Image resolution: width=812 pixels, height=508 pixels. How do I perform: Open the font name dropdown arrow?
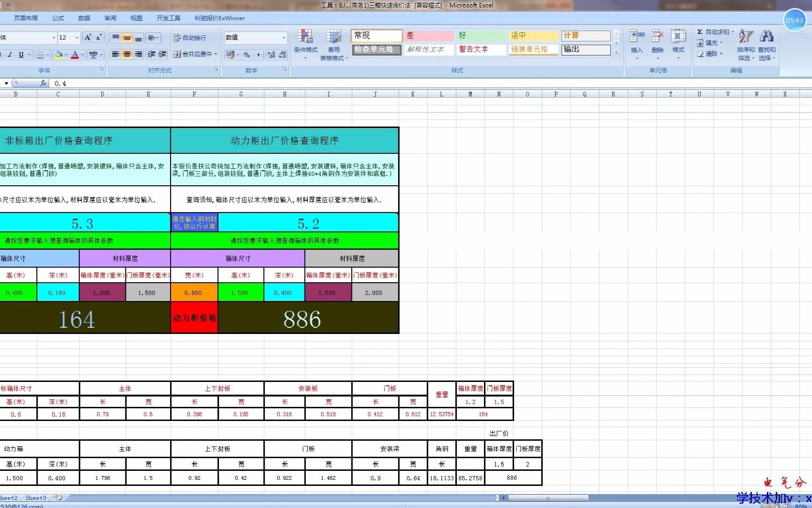tap(54, 38)
